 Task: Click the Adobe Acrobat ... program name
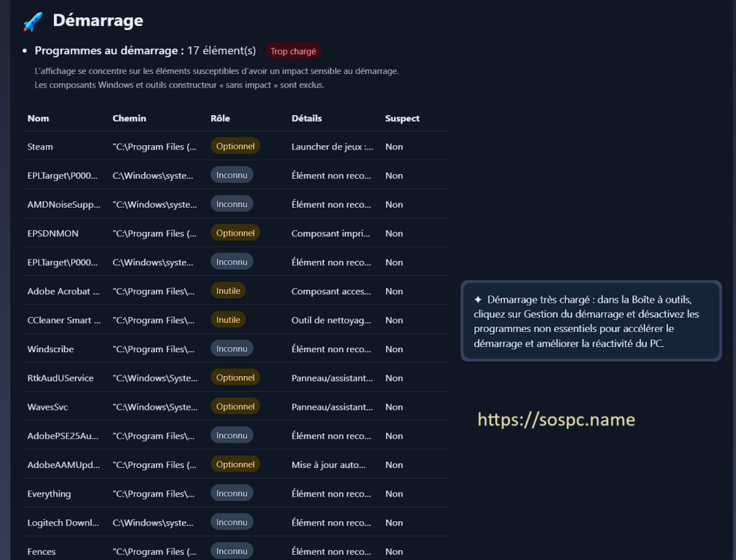(63, 291)
